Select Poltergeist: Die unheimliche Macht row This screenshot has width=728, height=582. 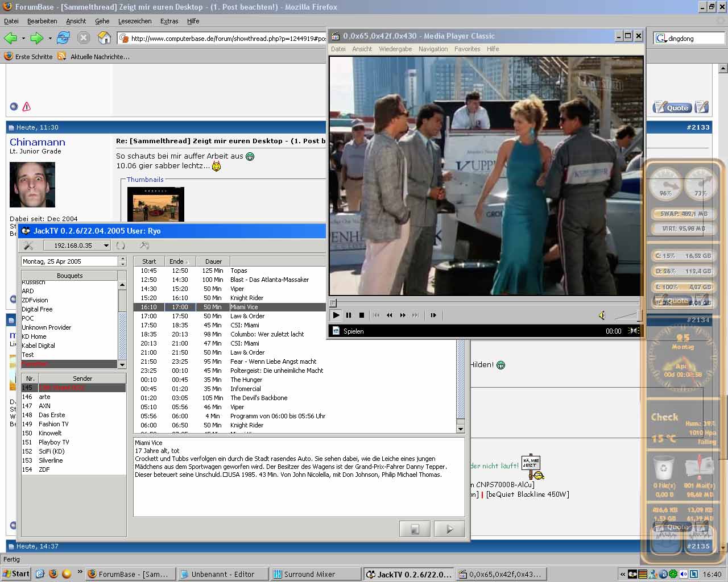pyautogui.click(x=295, y=371)
